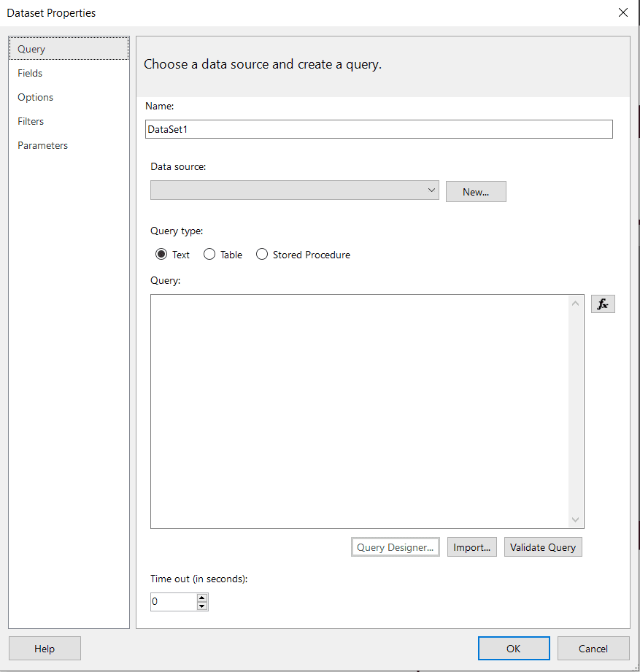Open the Options page
Image resolution: width=640 pixels, height=672 pixels.
(69, 97)
